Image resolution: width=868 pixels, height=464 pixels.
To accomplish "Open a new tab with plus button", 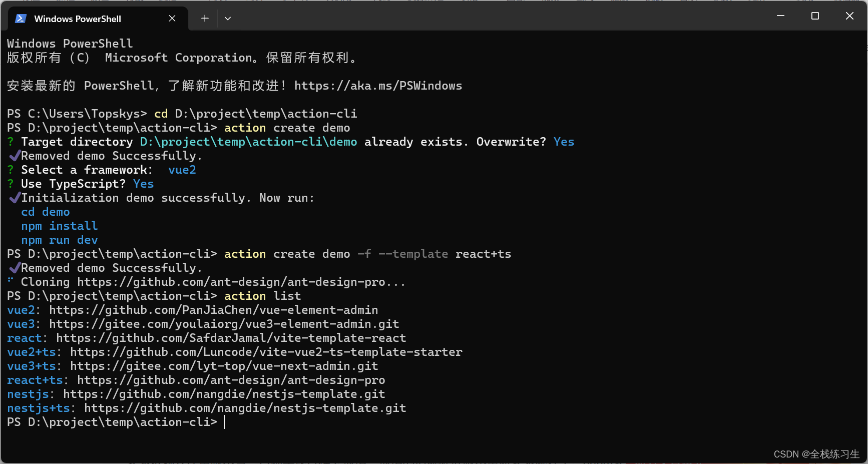I will click(x=205, y=19).
